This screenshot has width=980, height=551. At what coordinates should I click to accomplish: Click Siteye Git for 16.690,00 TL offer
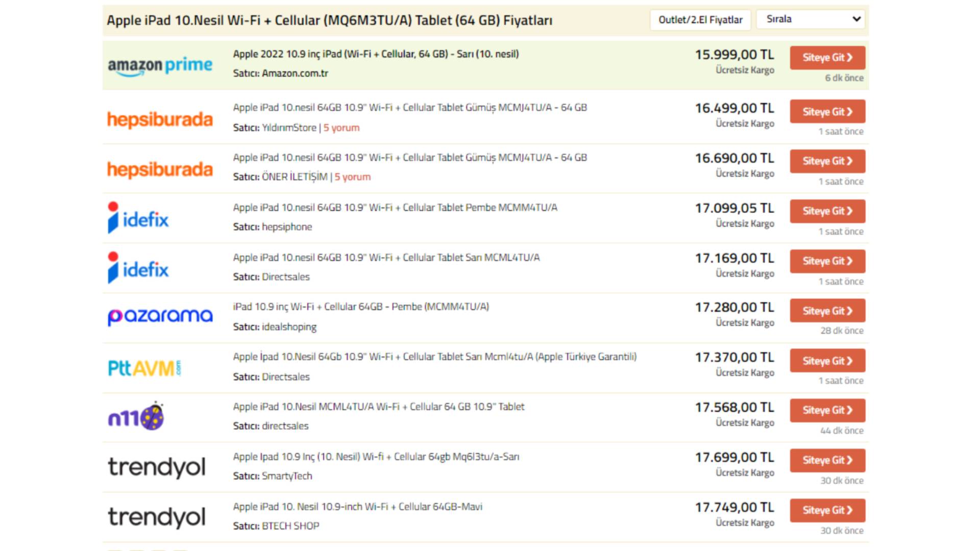(x=827, y=161)
